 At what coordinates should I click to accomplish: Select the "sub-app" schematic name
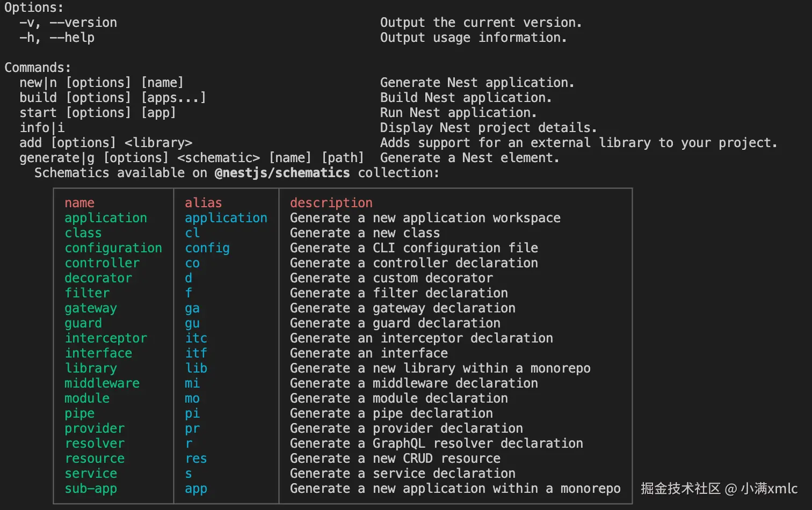coord(91,489)
